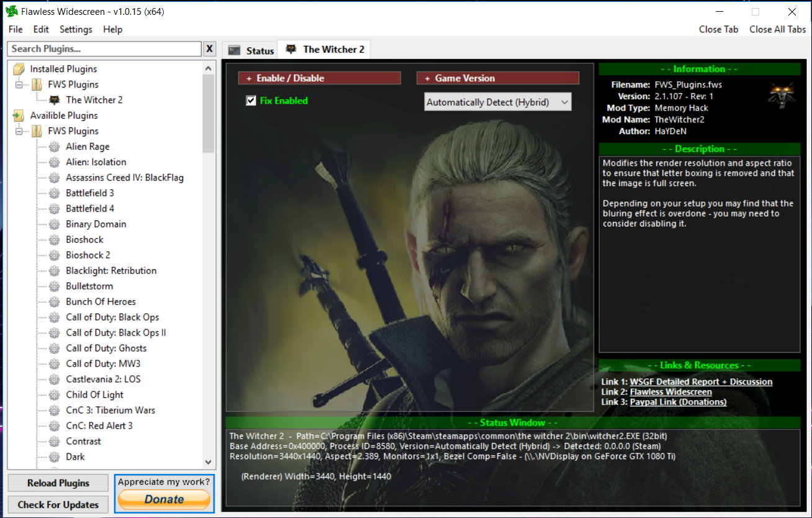The image size is (812, 518).
Task: Click gear icon beside Call of Duty: Ghosts
Action: point(55,348)
